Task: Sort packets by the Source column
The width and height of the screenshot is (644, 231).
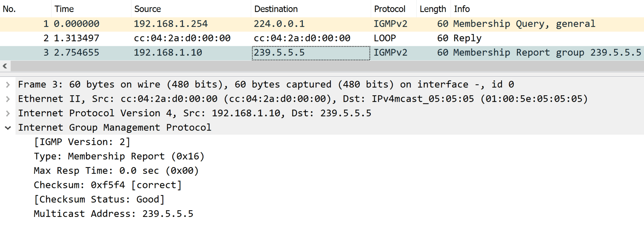Action: coord(147,9)
